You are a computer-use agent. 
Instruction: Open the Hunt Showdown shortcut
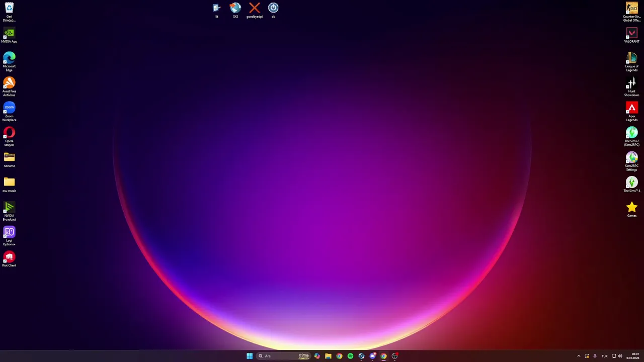tap(632, 86)
